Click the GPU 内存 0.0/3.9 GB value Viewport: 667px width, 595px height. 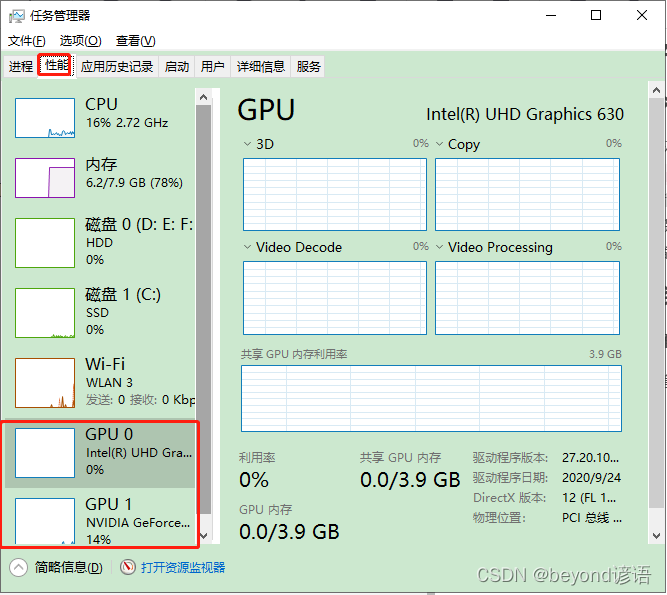pos(289,532)
